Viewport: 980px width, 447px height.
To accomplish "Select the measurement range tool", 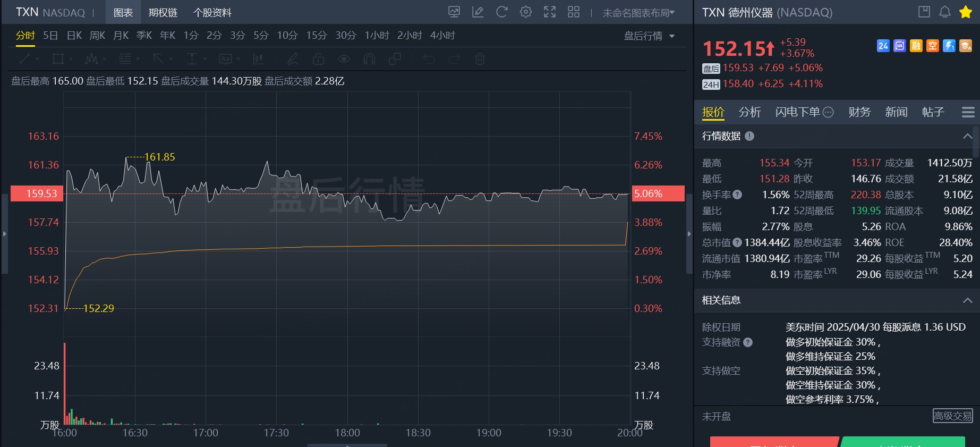I will click(x=192, y=58).
